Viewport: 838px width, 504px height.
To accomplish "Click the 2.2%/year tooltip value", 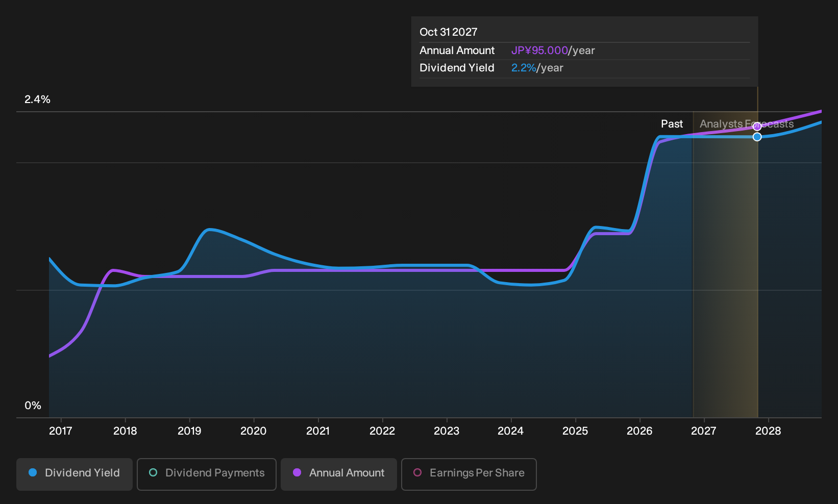I will (x=537, y=68).
